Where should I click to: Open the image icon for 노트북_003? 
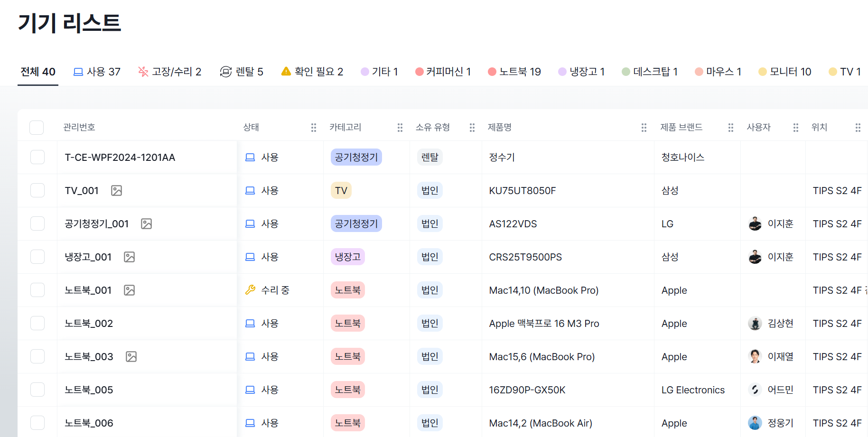pos(131,357)
